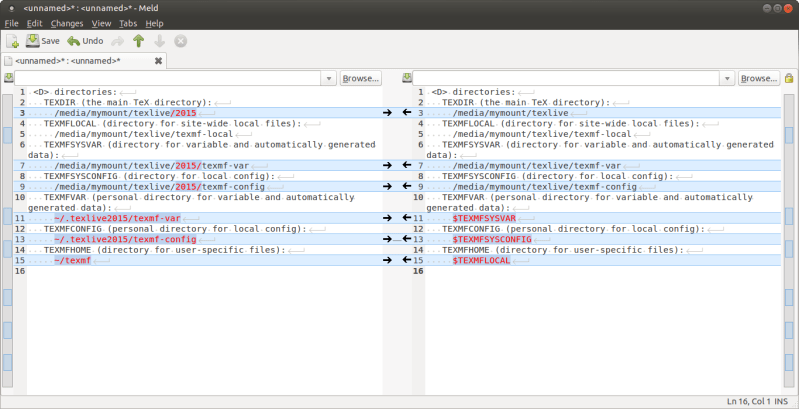Push line 7 change to right

pyautogui.click(x=387, y=165)
